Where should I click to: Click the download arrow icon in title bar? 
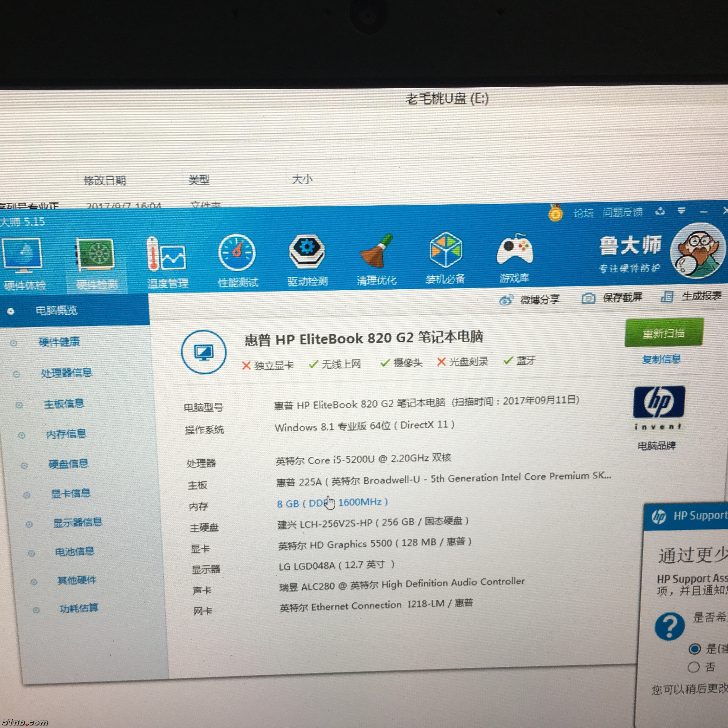tap(660, 211)
